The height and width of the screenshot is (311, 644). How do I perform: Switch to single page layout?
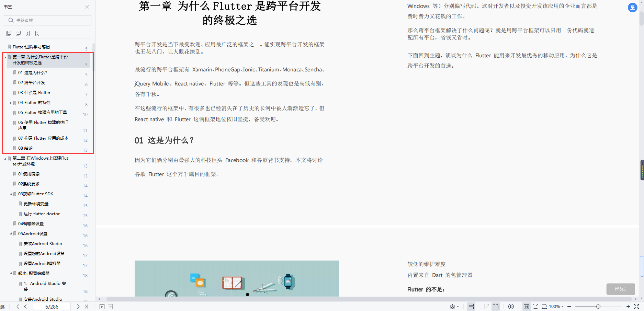pos(487,307)
